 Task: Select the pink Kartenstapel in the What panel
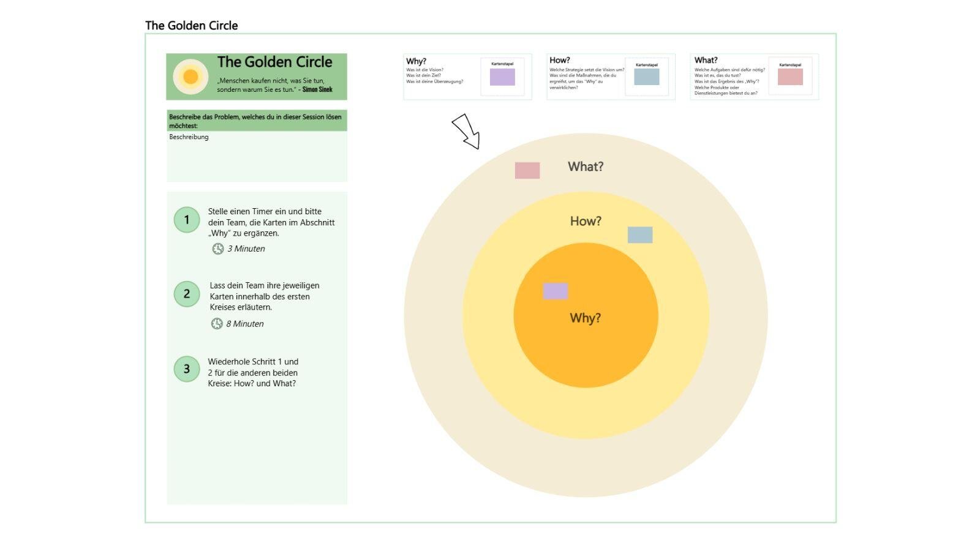(x=790, y=76)
